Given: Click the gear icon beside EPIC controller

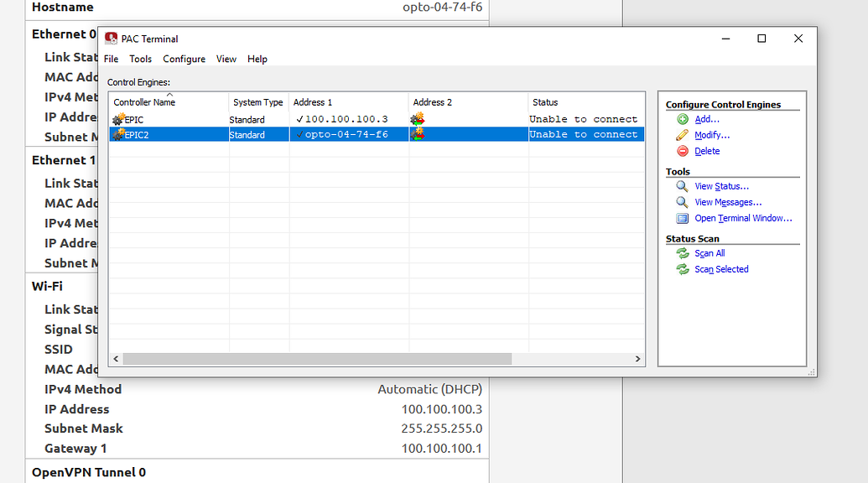Looking at the screenshot, I should pos(116,118).
